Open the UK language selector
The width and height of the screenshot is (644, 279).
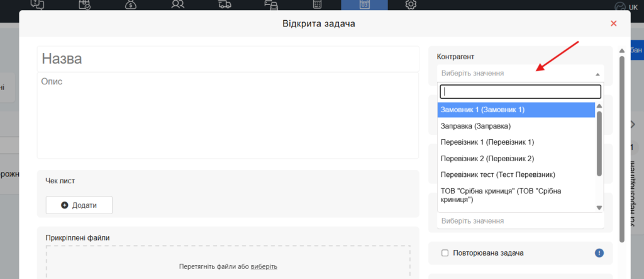[x=626, y=7]
